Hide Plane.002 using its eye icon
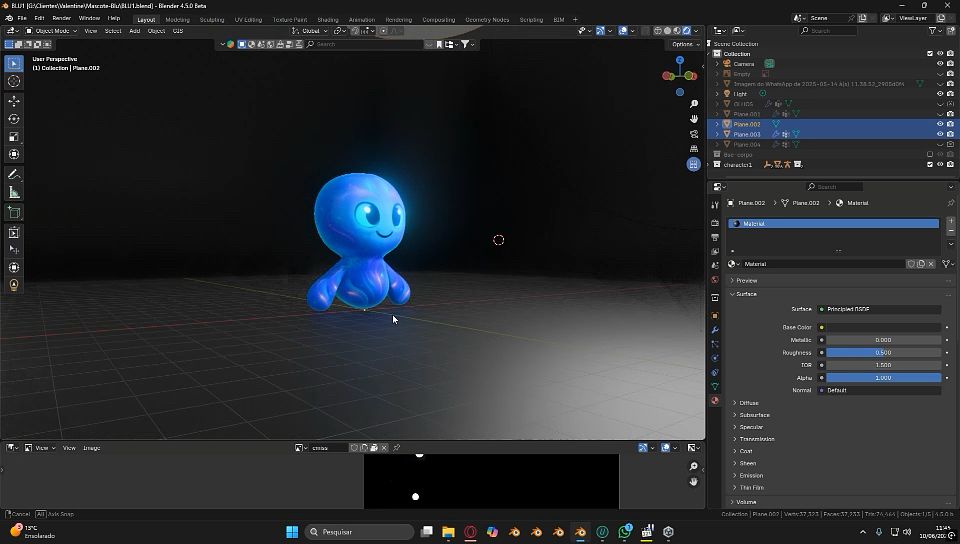This screenshot has height=544, width=960. pos(939,124)
